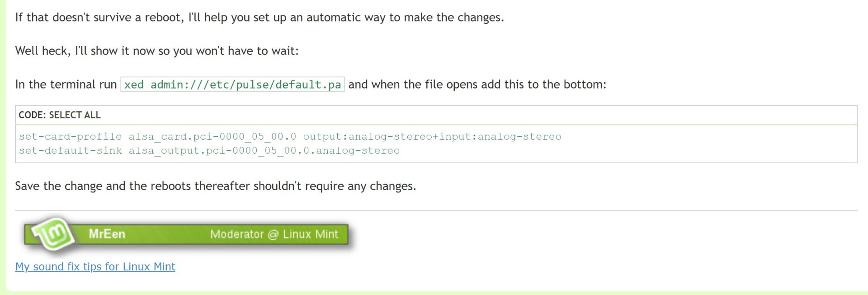This screenshot has width=868, height=295.
Task: Click the 'In the terminal run' text
Action: point(66,84)
